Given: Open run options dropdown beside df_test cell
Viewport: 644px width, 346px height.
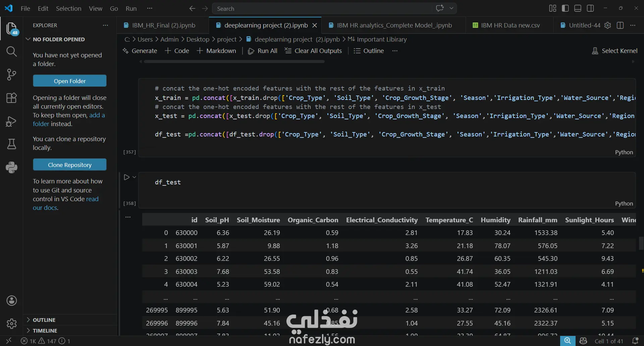Looking at the screenshot, I should click(x=134, y=177).
